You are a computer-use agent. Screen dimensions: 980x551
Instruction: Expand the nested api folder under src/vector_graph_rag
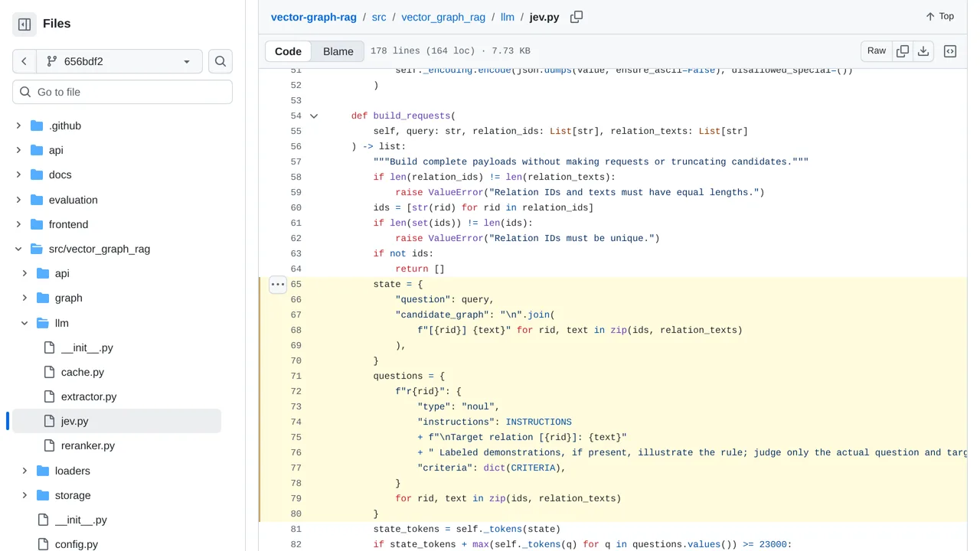pyautogui.click(x=24, y=273)
